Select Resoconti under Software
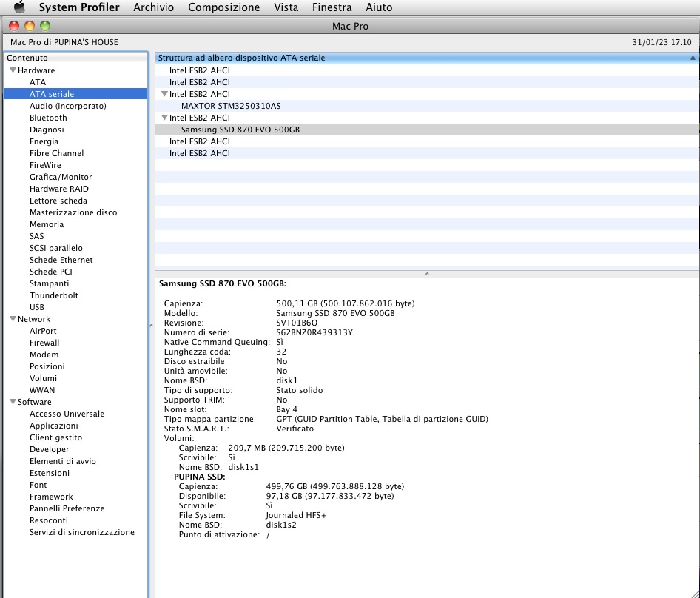 tap(49, 520)
